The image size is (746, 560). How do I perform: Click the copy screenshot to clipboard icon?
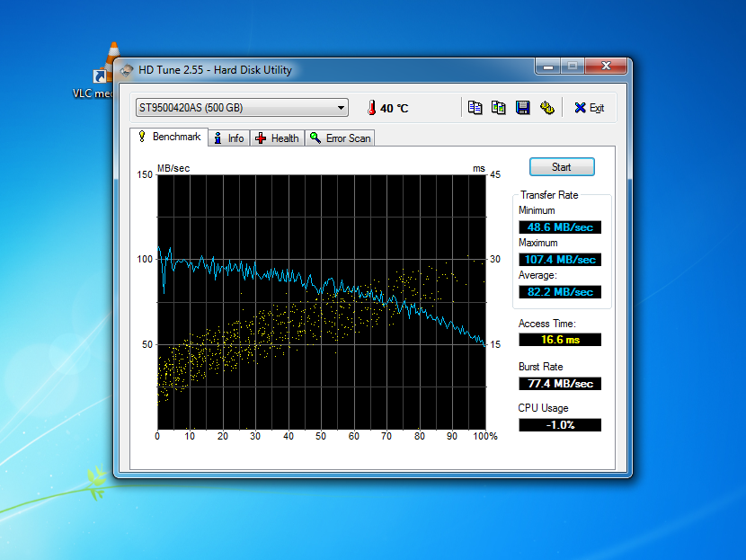pyautogui.click(x=499, y=108)
